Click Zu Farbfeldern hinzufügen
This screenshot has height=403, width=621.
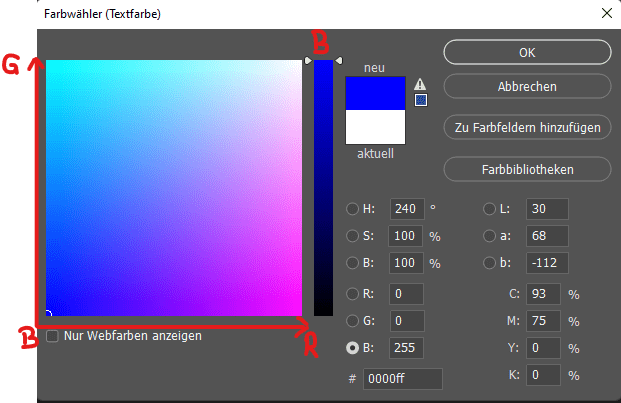pyautogui.click(x=527, y=127)
